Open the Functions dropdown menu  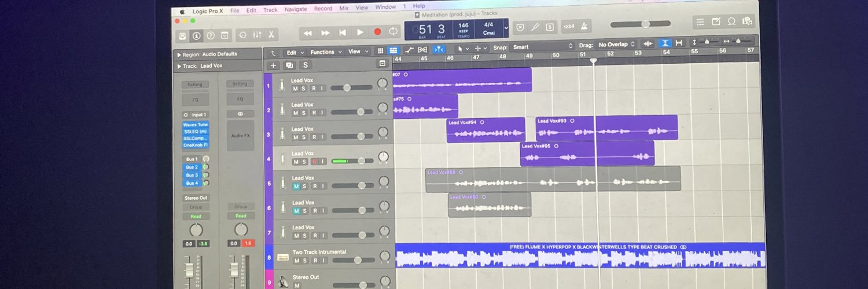click(x=326, y=52)
